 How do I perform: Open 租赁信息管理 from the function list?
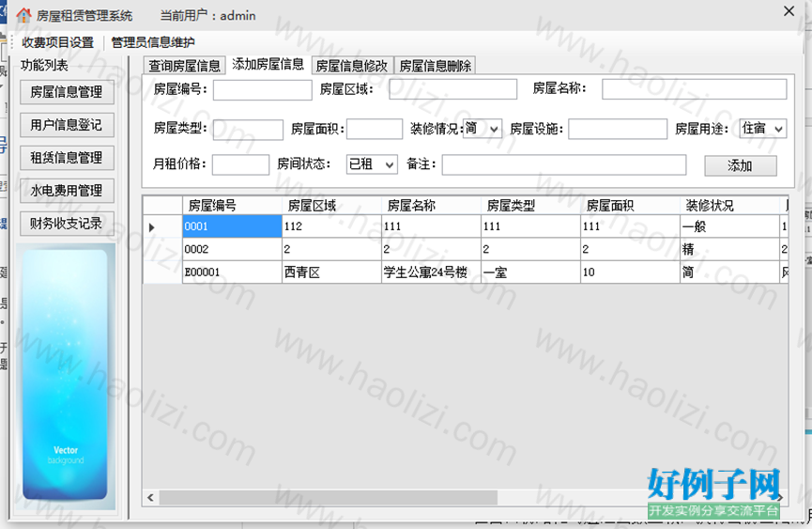tap(67, 158)
